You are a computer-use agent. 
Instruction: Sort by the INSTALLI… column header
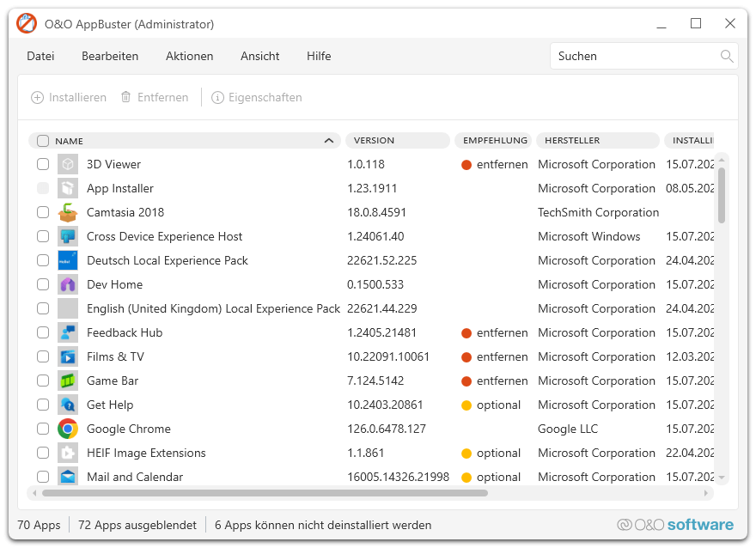click(x=689, y=140)
